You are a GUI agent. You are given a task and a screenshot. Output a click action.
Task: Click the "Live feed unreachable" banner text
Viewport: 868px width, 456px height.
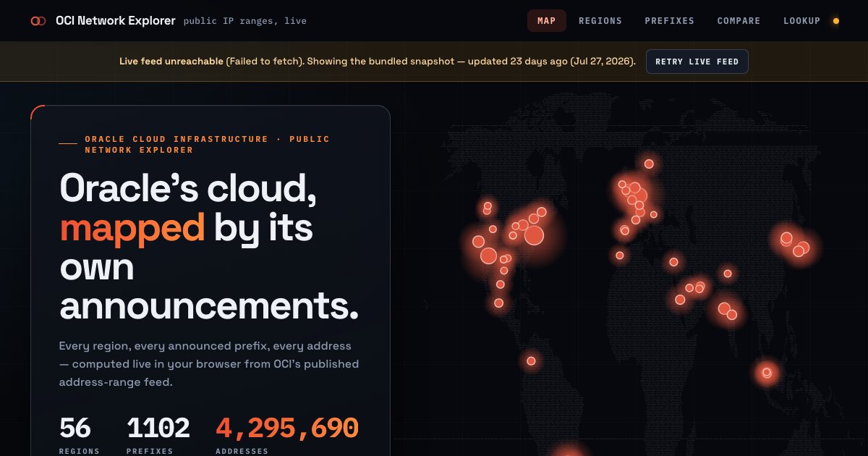(171, 62)
